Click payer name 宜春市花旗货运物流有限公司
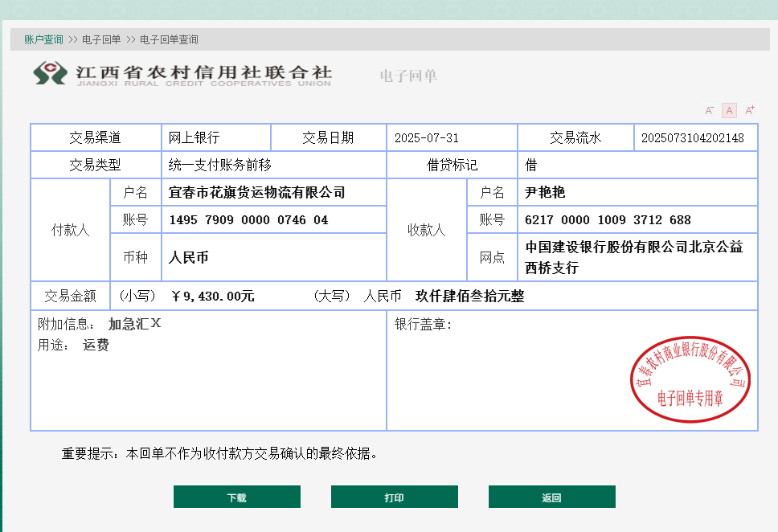 coord(256,192)
